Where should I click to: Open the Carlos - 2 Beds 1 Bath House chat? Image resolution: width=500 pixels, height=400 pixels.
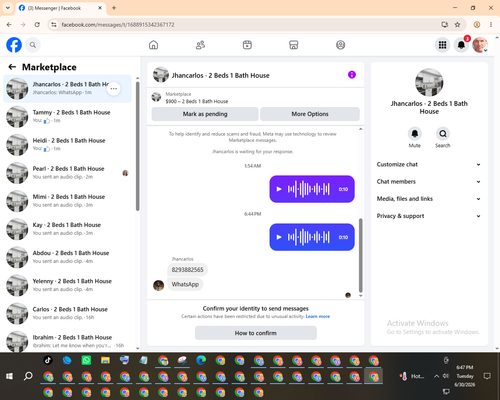(x=67, y=313)
